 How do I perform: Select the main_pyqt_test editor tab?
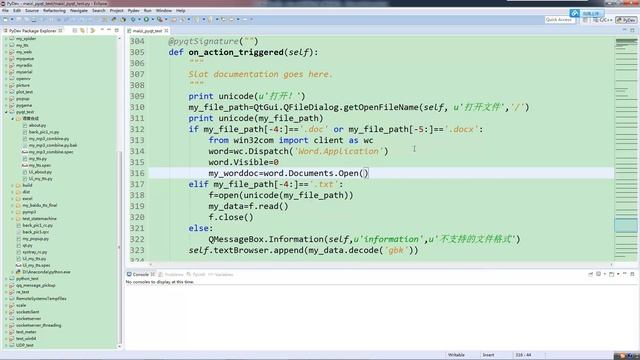(x=147, y=31)
